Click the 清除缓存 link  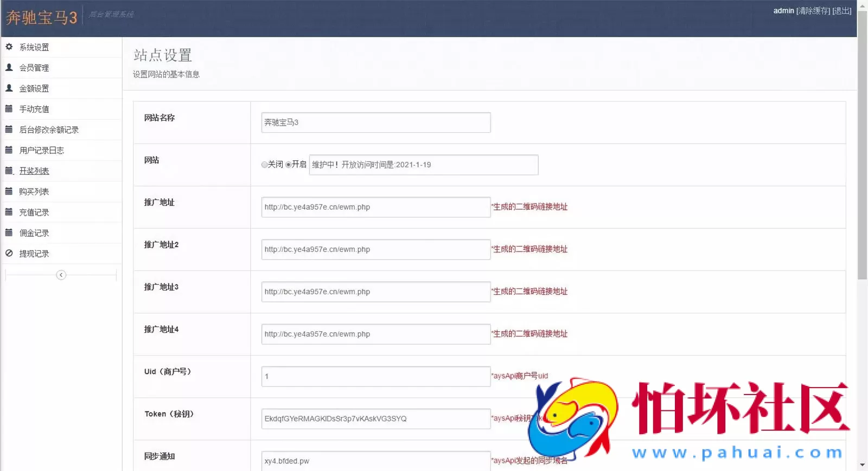coord(813,11)
